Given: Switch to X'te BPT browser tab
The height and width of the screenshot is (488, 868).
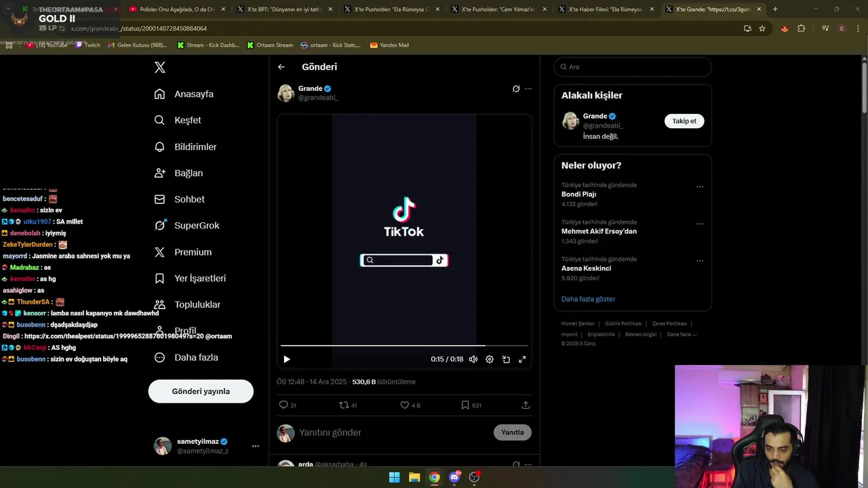Looking at the screenshot, I should tap(285, 9).
